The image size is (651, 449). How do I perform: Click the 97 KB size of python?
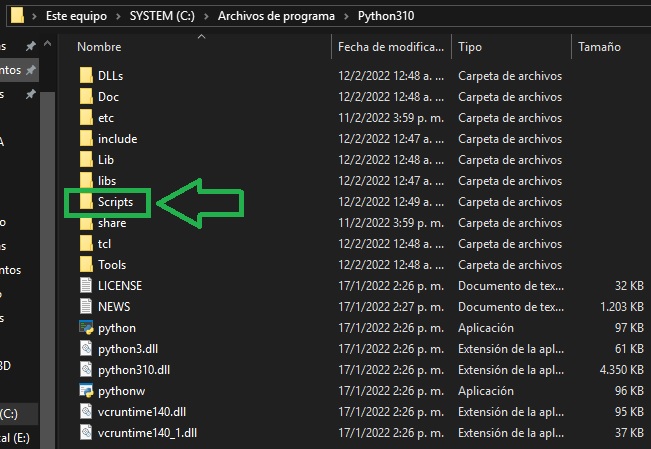(629, 328)
